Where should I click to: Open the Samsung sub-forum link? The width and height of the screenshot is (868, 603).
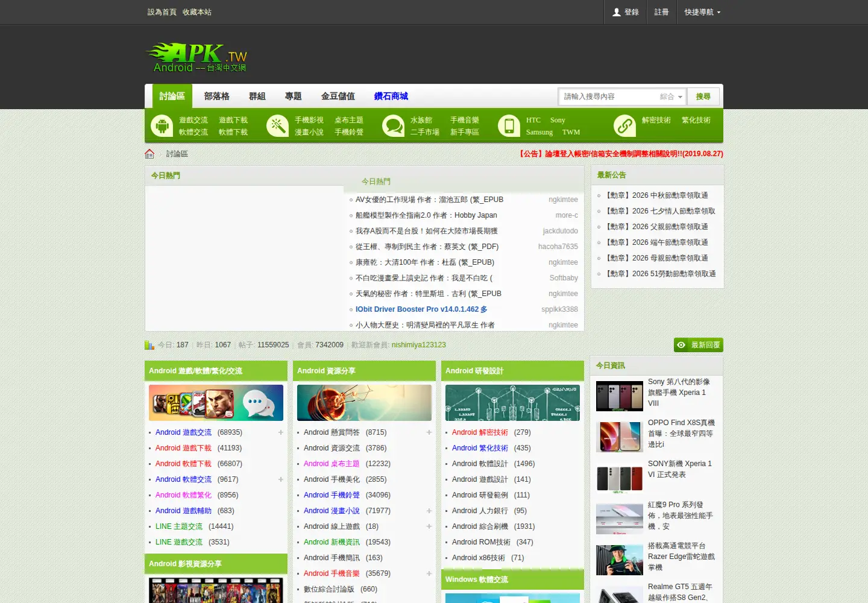point(539,132)
